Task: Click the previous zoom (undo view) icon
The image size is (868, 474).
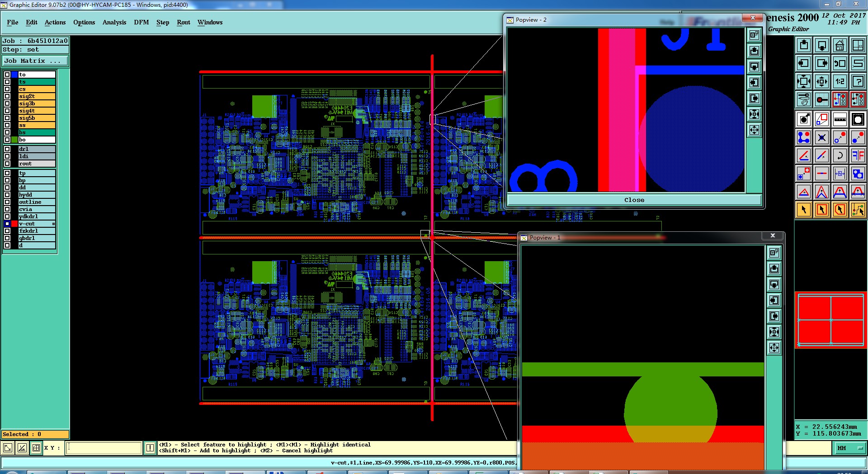Action: (x=840, y=63)
